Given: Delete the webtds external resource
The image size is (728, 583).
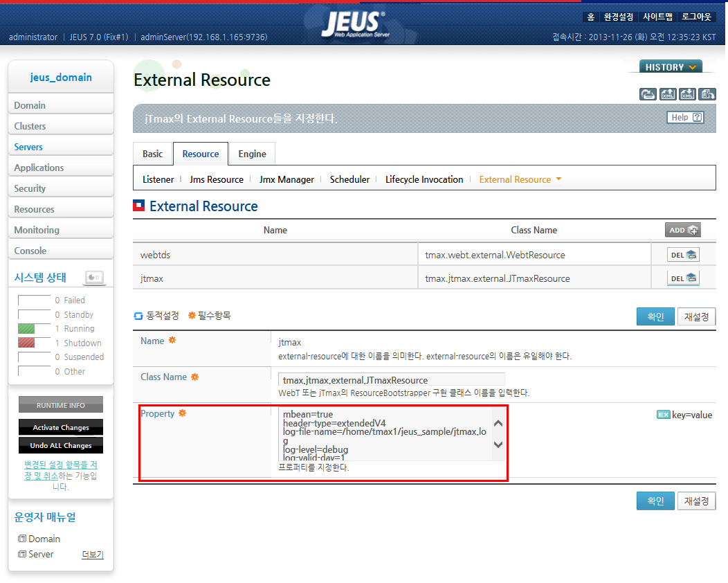Looking at the screenshot, I should click(683, 255).
